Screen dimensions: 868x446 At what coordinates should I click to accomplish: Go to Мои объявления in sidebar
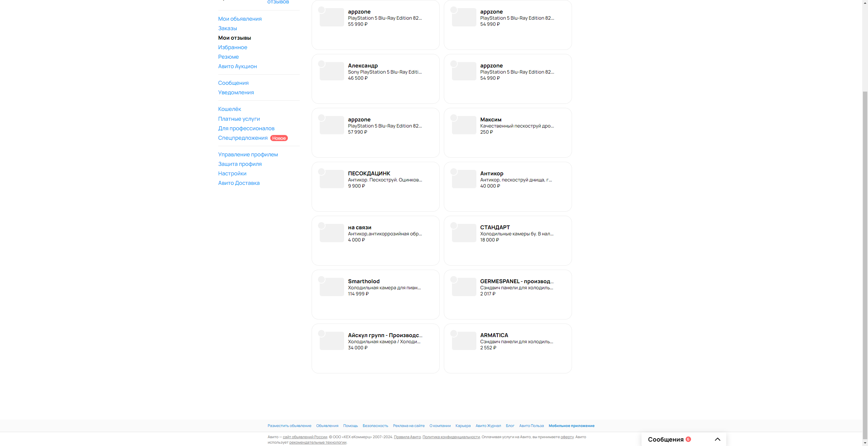(x=239, y=19)
